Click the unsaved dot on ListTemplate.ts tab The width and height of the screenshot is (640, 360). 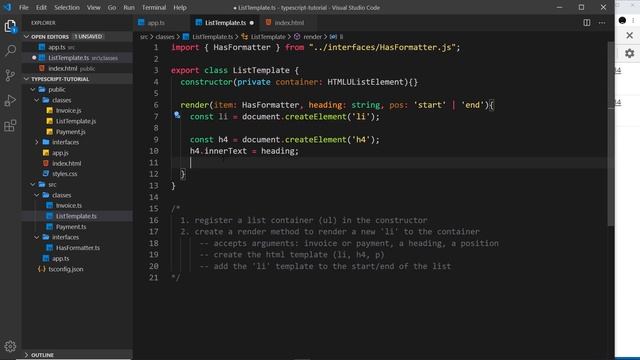point(252,23)
